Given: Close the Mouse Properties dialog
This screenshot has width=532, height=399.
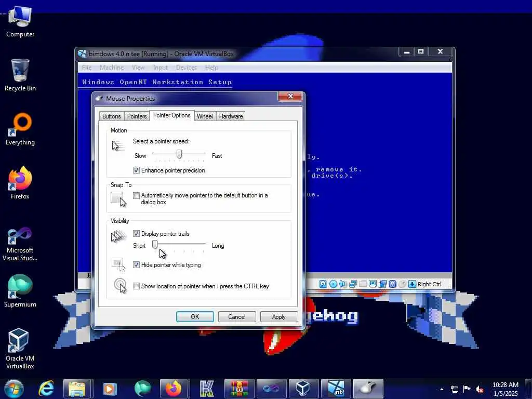Looking at the screenshot, I should click(x=290, y=96).
